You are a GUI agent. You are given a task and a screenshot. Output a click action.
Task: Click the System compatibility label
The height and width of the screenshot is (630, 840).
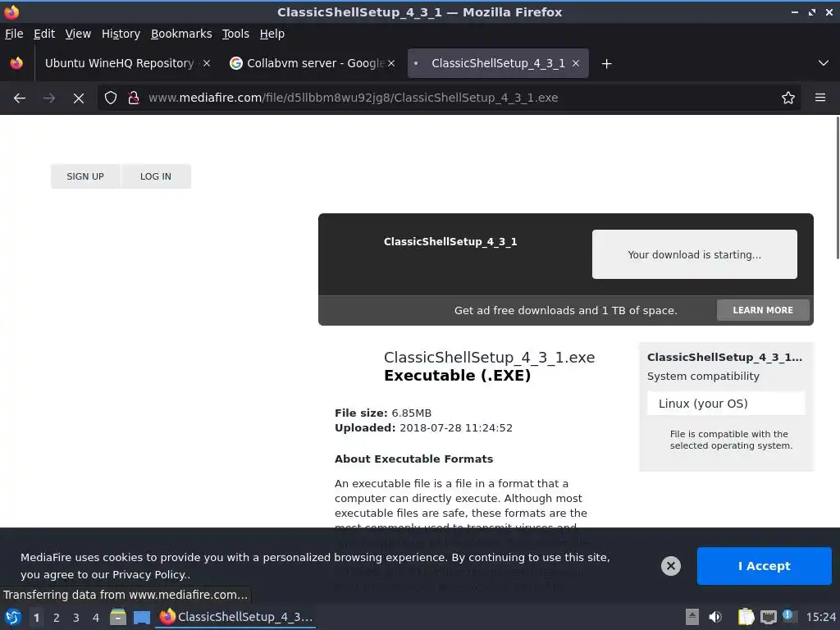point(703,376)
